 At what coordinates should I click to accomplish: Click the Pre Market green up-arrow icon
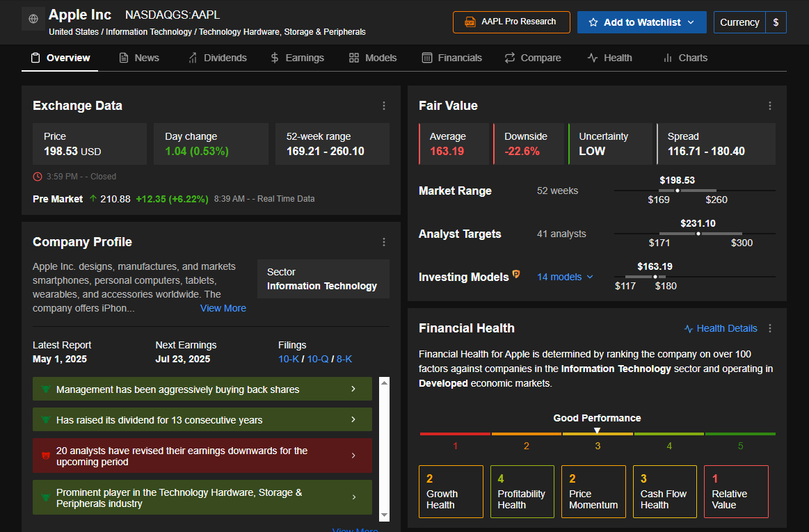(x=93, y=198)
